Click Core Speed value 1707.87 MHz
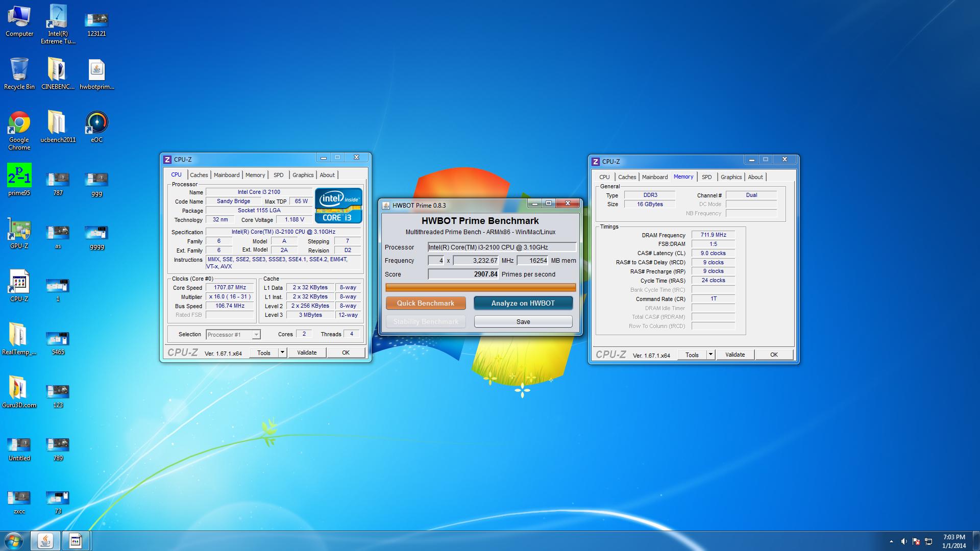This screenshot has width=980, height=551. point(230,288)
